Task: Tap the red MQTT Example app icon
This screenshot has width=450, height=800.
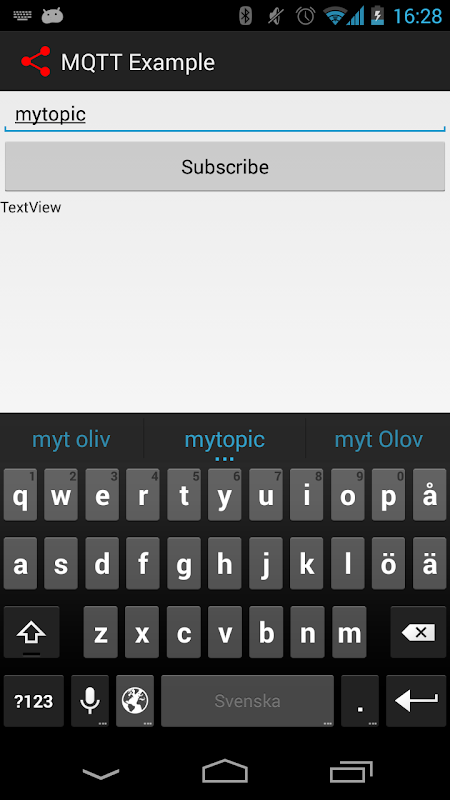Action: pyautogui.click(x=36, y=62)
